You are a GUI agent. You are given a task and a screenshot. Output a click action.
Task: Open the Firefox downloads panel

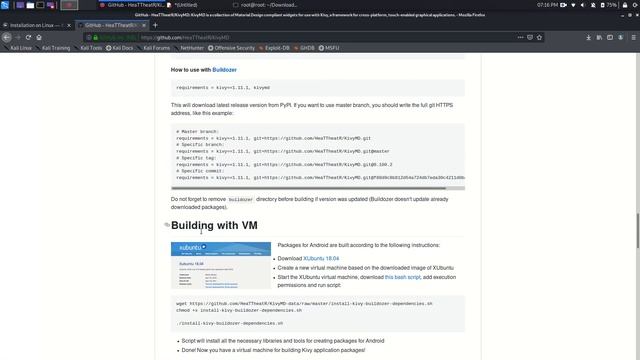coord(588,37)
